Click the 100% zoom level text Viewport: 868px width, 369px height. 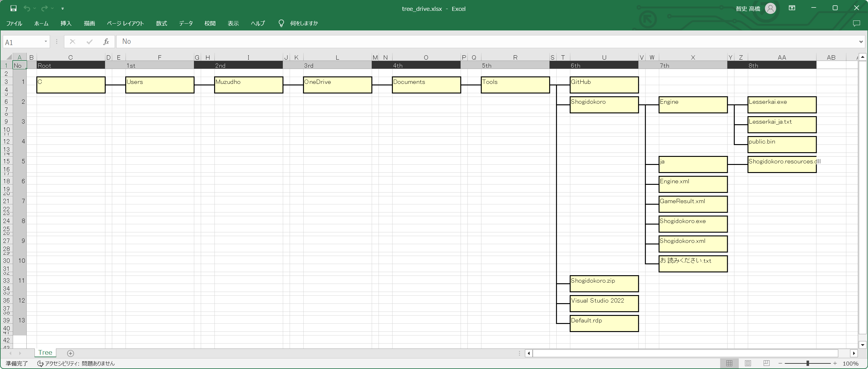851,364
